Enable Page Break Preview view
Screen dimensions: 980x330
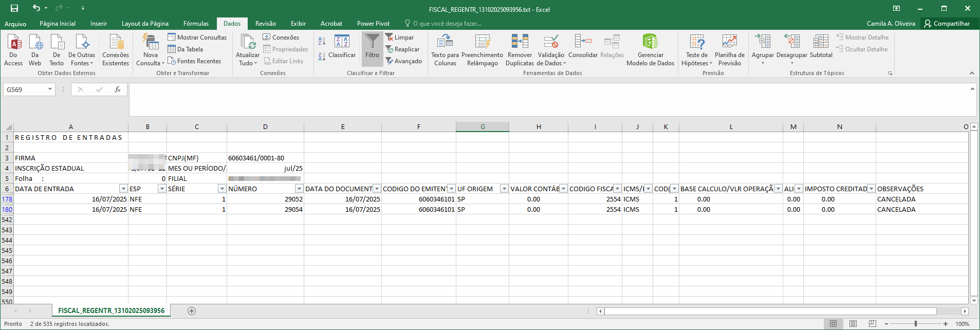pos(872,324)
